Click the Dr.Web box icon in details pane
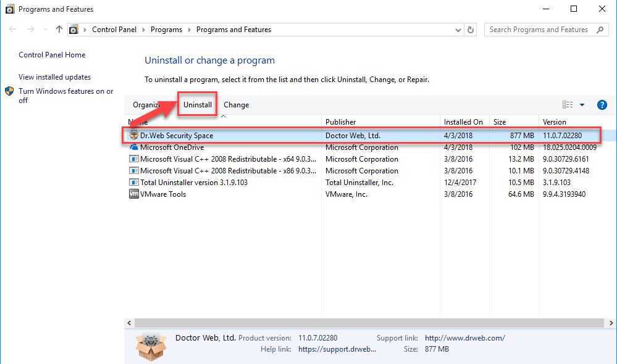 pyautogui.click(x=151, y=347)
